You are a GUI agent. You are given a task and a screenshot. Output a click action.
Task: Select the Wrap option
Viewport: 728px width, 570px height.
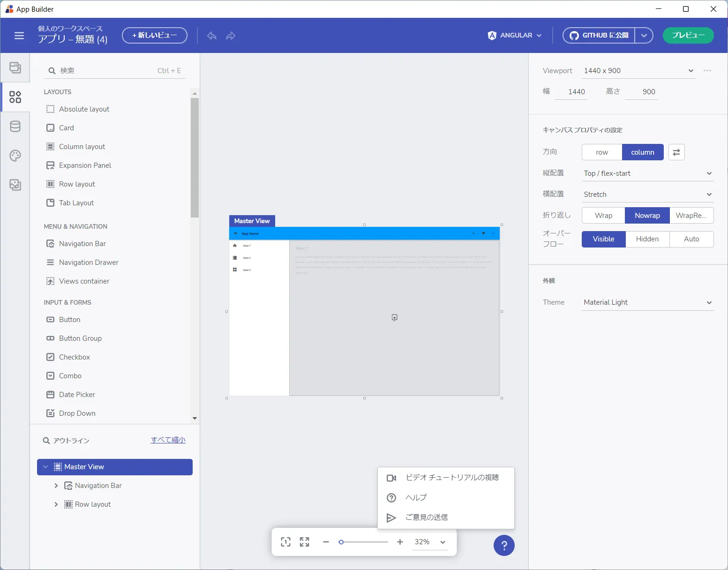[x=603, y=216]
